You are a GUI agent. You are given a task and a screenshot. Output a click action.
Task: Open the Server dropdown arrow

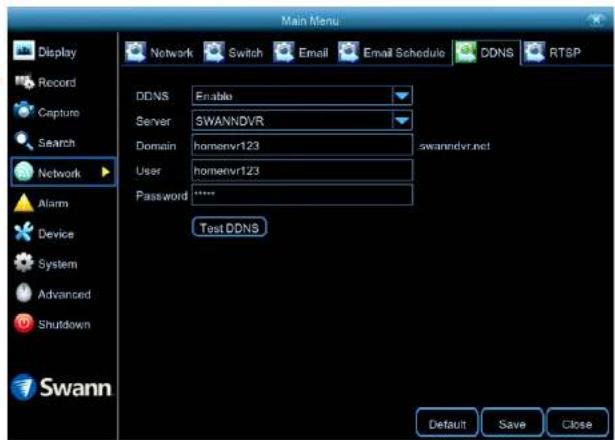[402, 121]
